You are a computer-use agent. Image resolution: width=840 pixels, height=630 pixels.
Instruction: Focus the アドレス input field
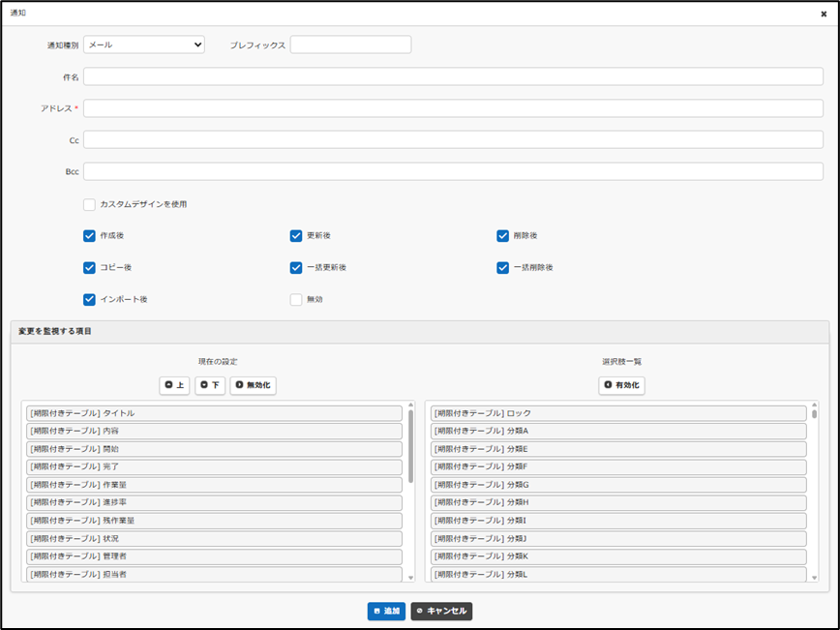click(x=453, y=108)
